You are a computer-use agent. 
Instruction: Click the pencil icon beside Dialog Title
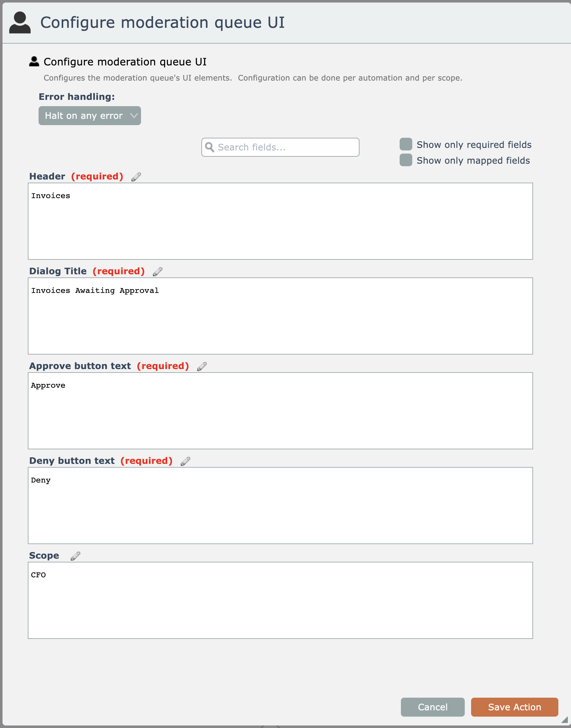coord(157,272)
